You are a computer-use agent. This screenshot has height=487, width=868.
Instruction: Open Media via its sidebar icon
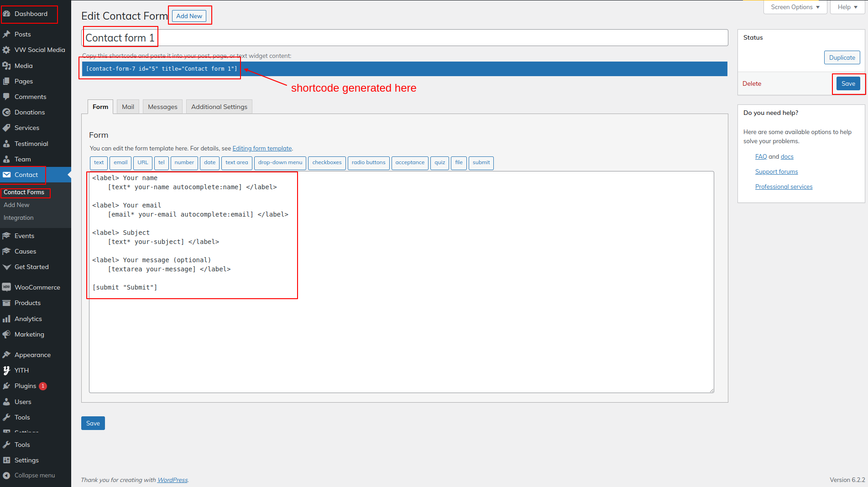pyautogui.click(x=6, y=66)
